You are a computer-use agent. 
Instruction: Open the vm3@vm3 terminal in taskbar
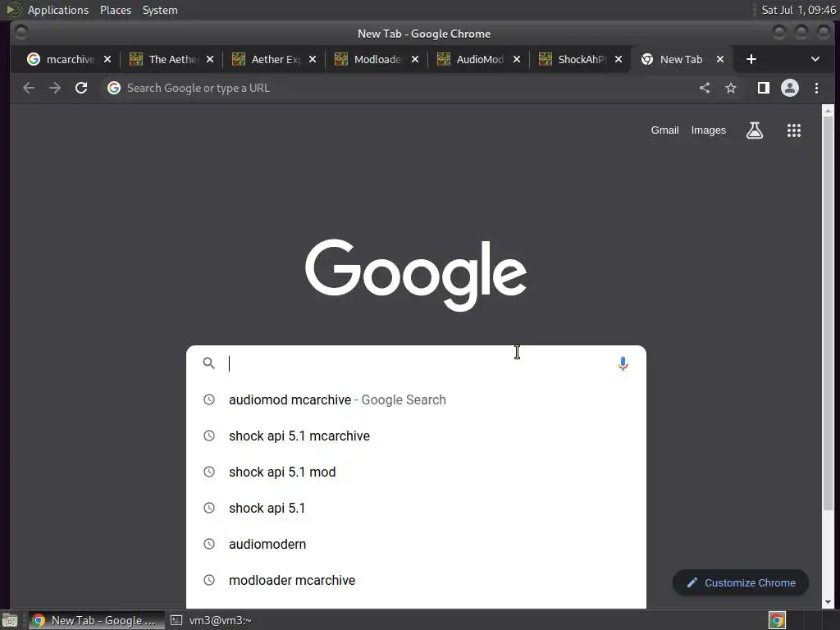pyautogui.click(x=212, y=620)
